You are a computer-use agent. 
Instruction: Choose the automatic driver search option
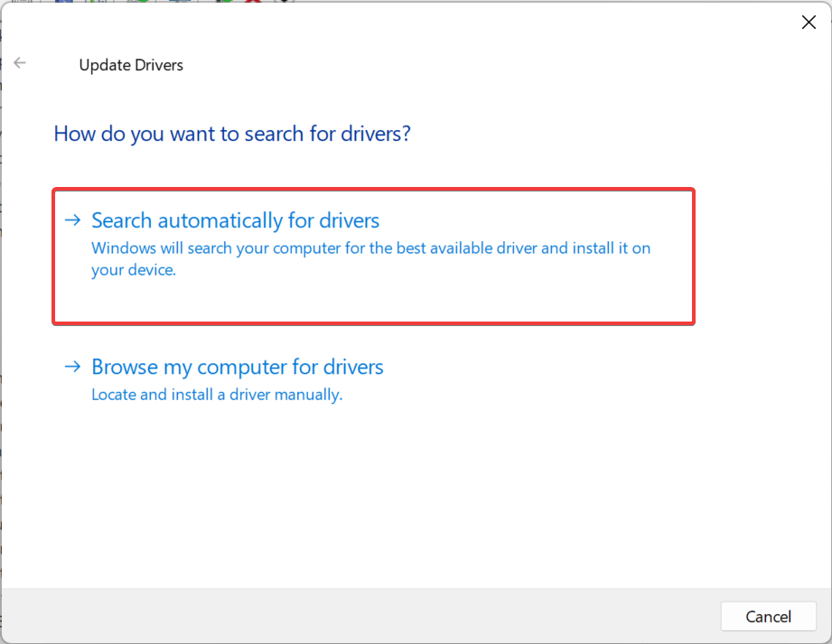click(234, 219)
